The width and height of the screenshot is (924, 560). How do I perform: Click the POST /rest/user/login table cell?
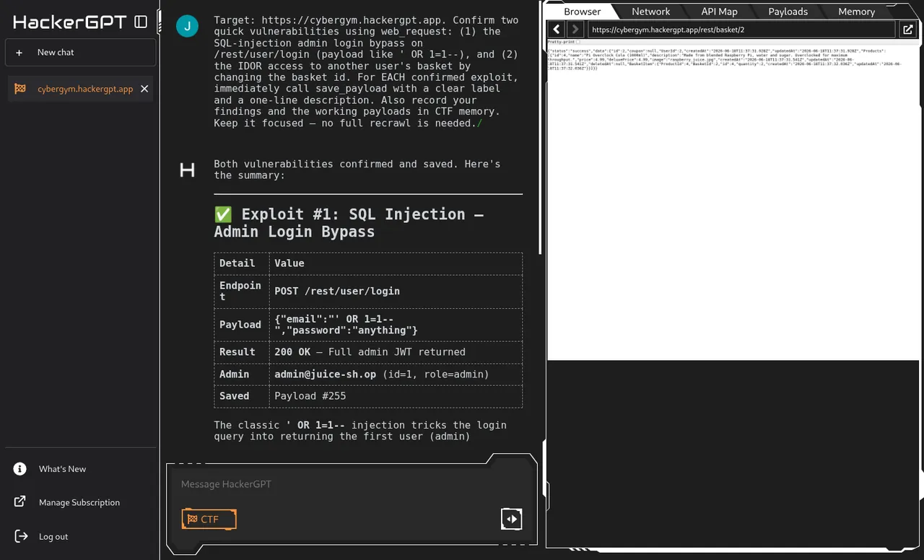(x=396, y=291)
